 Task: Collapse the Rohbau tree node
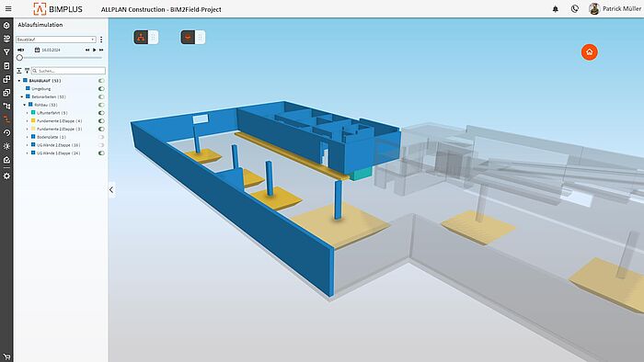(25, 105)
